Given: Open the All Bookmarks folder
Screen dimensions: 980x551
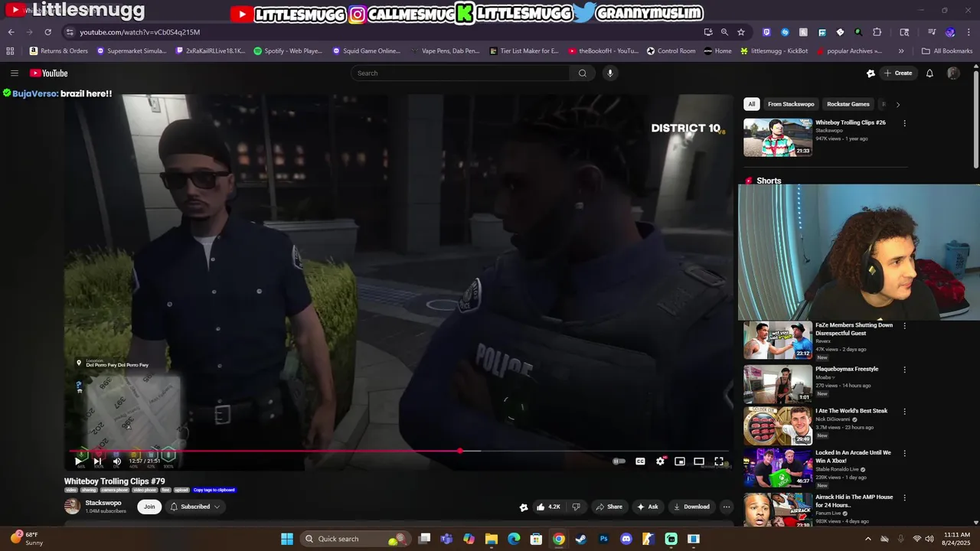Looking at the screenshot, I should (x=947, y=51).
